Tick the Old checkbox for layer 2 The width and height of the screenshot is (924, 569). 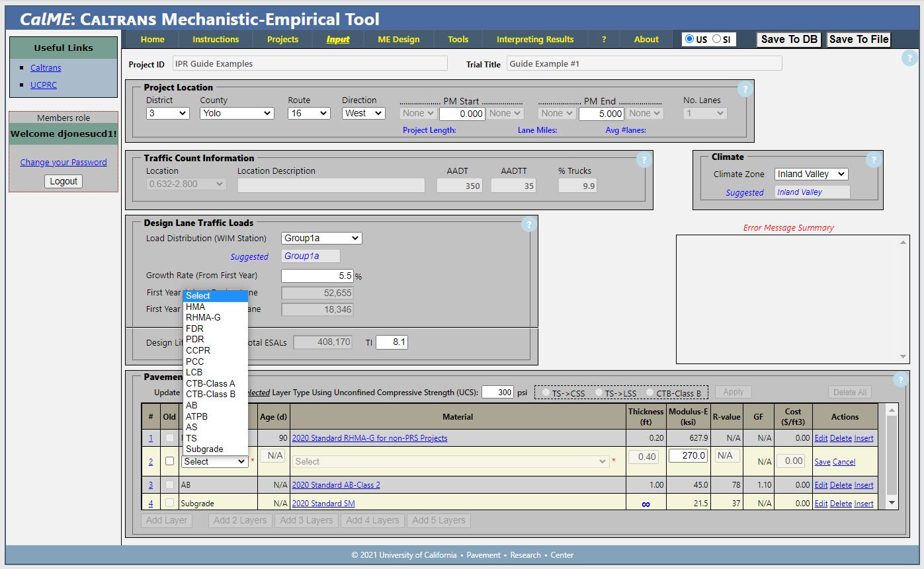169,461
